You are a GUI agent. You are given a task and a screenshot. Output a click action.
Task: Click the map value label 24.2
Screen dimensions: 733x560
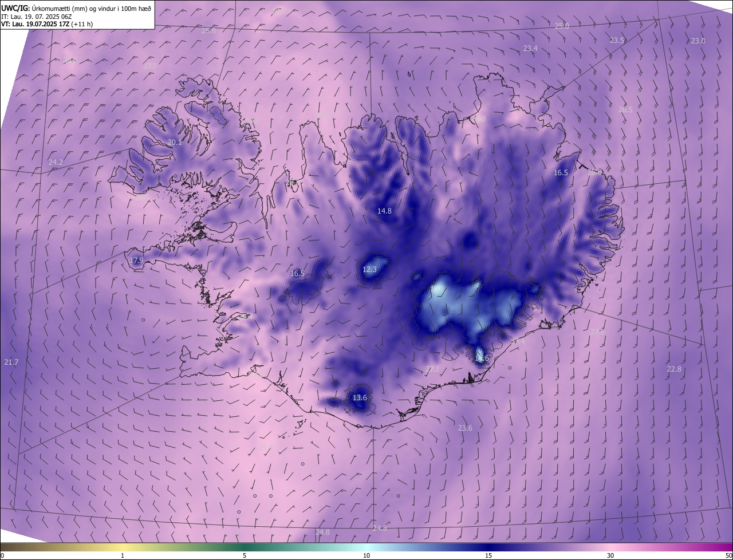[x=56, y=162]
